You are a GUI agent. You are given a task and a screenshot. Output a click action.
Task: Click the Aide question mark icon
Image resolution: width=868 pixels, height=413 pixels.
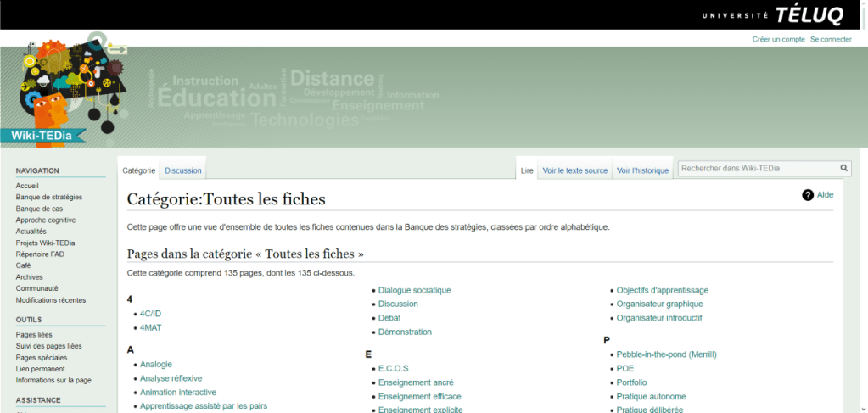(x=808, y=195)
